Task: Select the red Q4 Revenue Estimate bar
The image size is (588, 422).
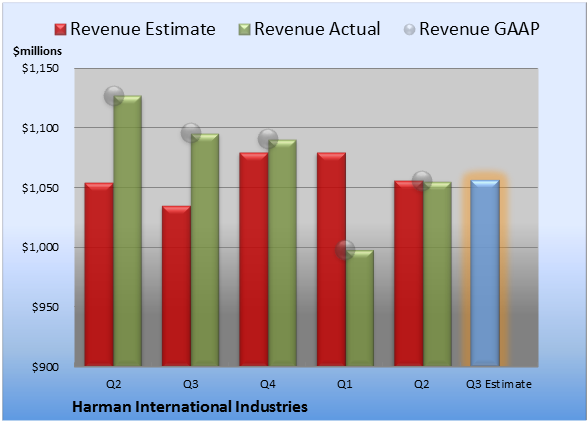Action: [254, 259]
